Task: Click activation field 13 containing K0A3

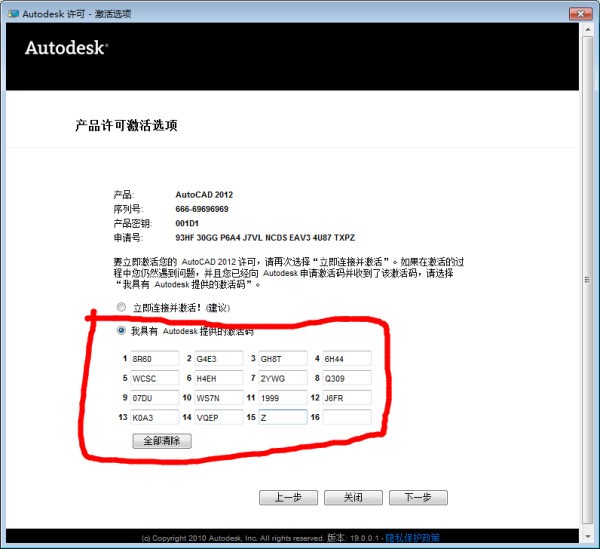Action: (154, 417)
